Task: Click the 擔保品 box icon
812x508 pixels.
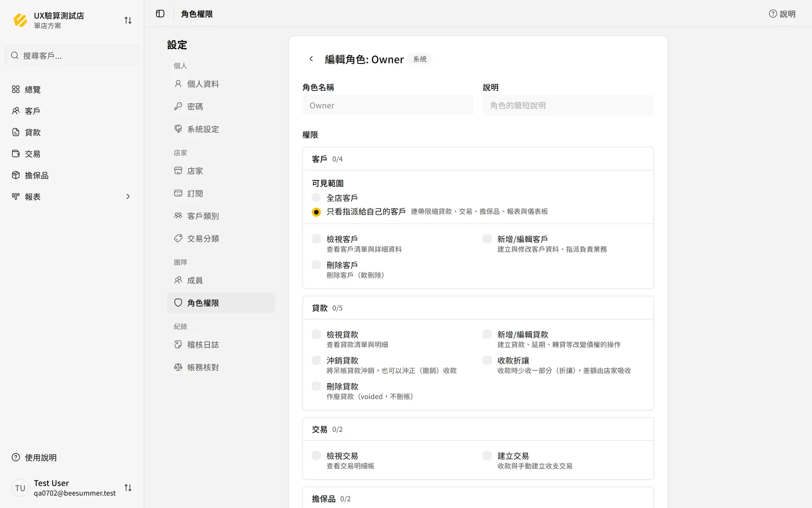Action: pyautogui.click(x=16, y=175)
